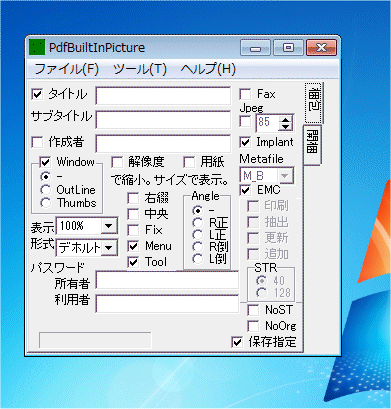This screenshot has width=391, height=409.
Task: Enable the 中央 checkbox
Action: point(133,214)
